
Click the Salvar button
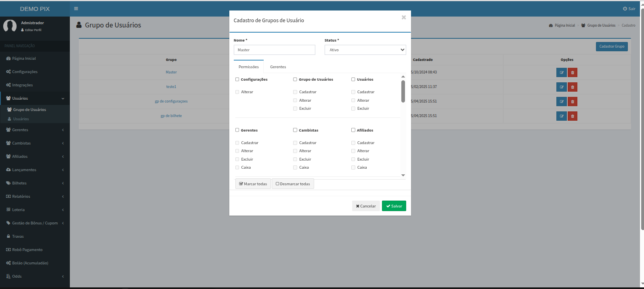point(394,206)
